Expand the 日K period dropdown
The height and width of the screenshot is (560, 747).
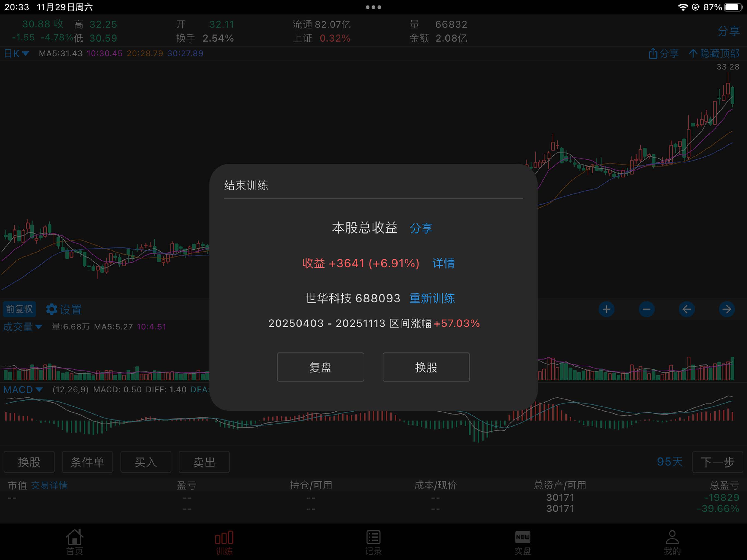(16, 53)
